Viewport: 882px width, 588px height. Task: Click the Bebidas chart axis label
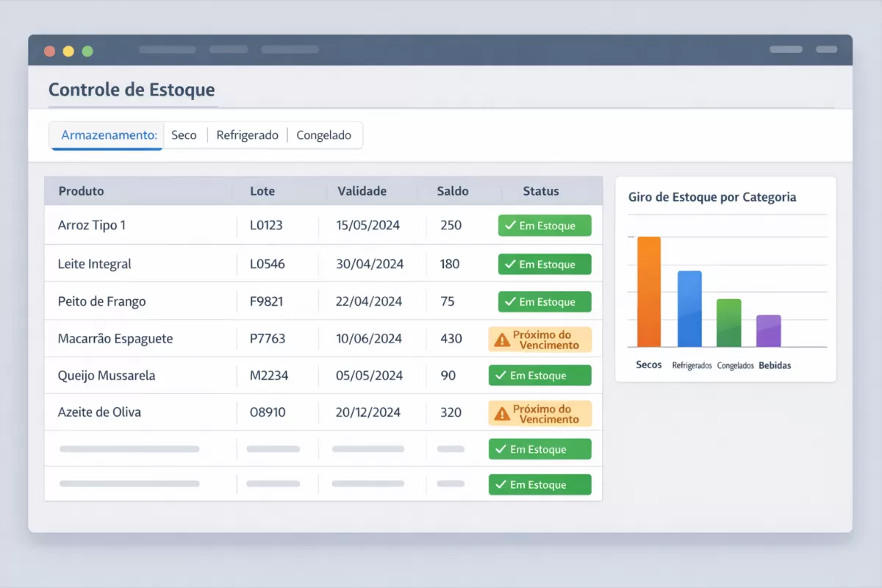(x=775, y=365)
